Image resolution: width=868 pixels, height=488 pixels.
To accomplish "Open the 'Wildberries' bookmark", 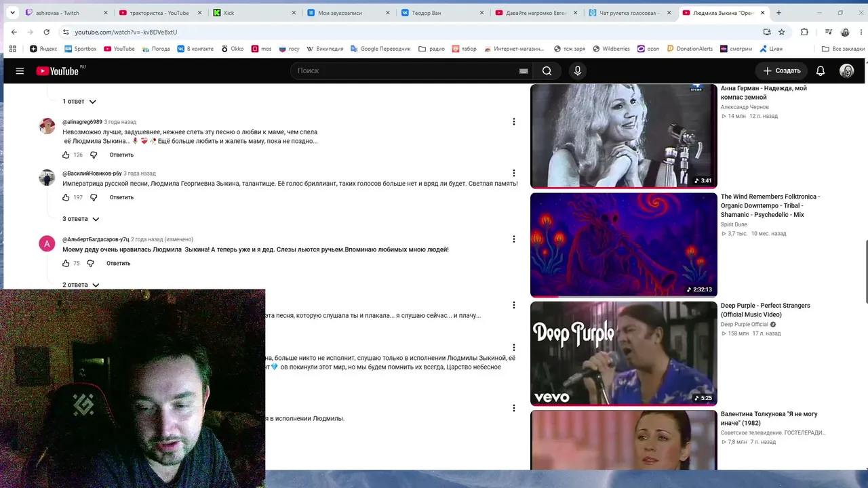I will pos(611,49).
